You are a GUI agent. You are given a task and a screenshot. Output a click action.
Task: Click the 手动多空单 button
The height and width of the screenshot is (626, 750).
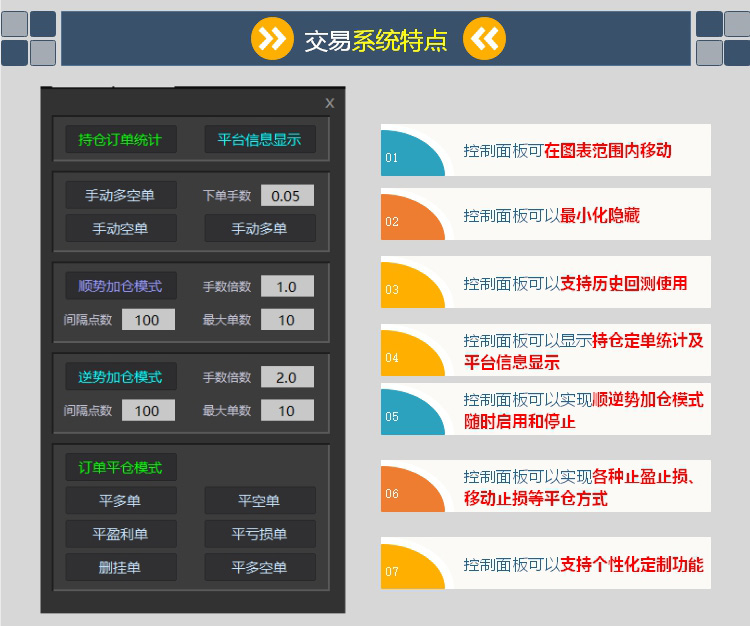(121, 195)
